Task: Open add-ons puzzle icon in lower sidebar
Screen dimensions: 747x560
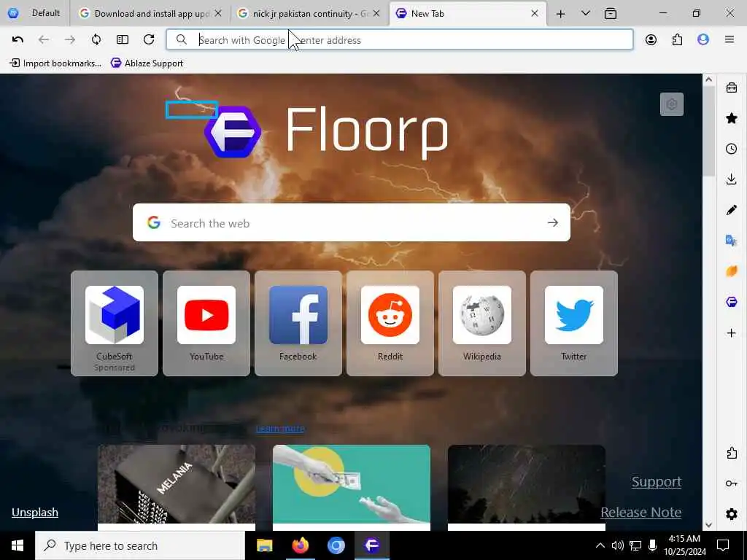Action: point(731,453)
